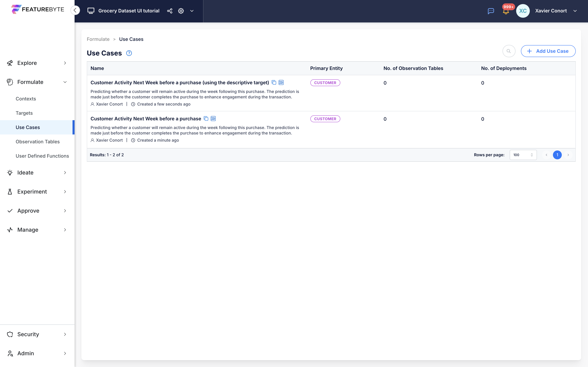Click the FeatureByte logo
The height and width of the screenshot is (367, 588).
pyautogui.click(x=38, y=10)
